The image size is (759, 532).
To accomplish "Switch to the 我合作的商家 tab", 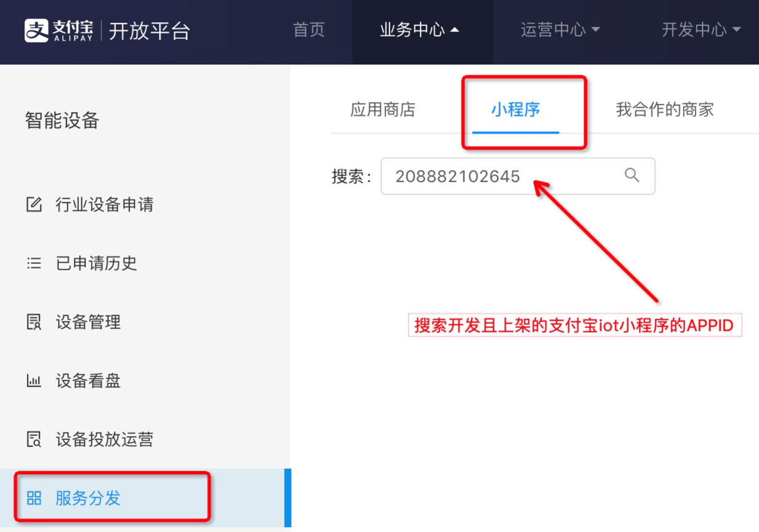I will [665, 109].
